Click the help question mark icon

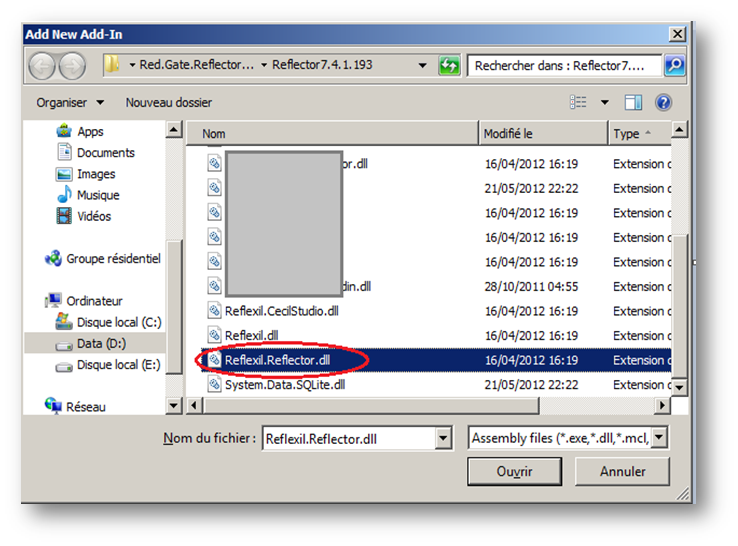click(662, 102)
